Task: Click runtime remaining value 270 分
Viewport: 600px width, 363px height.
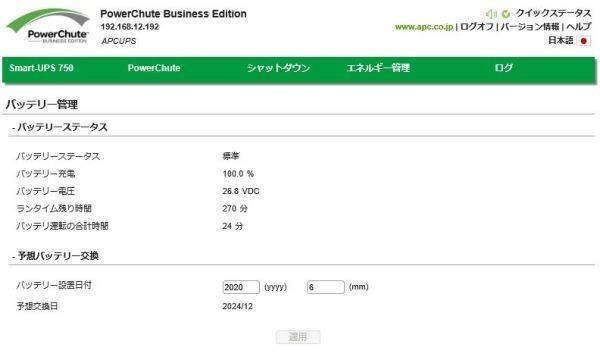Action: pyautogui.click(x=235, y=209)
